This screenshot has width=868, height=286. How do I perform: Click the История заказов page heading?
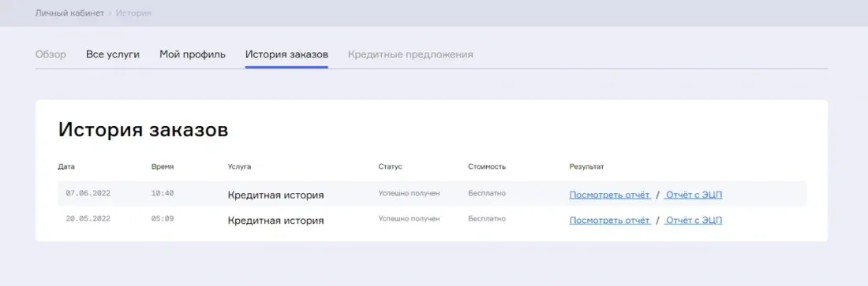click(144, 131)
